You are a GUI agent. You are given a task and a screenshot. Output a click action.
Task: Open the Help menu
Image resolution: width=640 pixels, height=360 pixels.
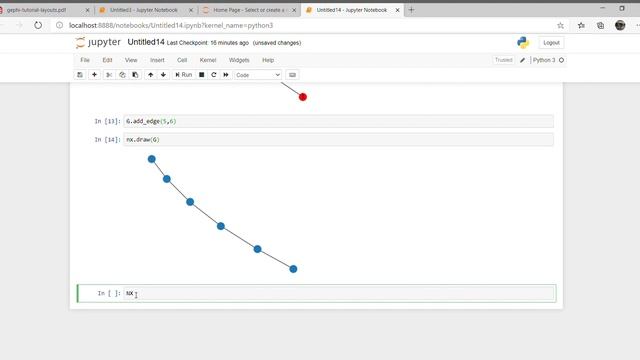[x=268, y=60]
